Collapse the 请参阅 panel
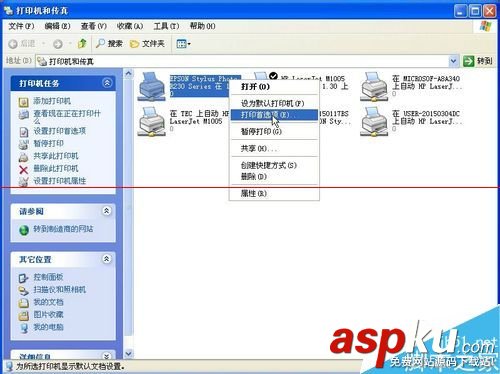Viewport: 500px width, 374px height. tap(106, 211)
